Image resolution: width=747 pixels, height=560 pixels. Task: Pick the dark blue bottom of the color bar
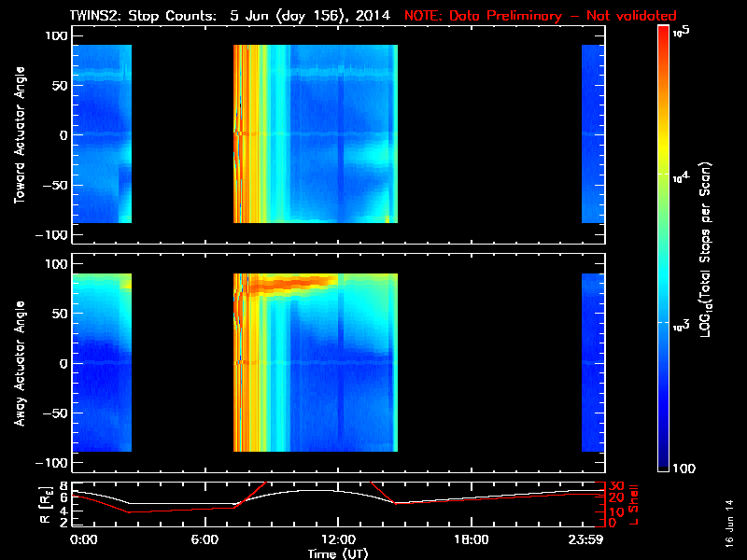[x=663, y=465]
